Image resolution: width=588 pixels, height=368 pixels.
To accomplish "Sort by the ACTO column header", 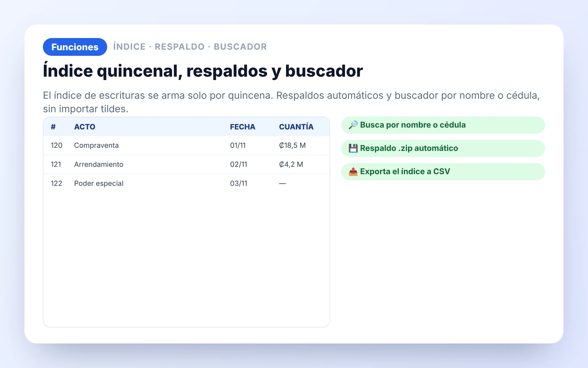I will pyautogui.click(x=85, y=127).
